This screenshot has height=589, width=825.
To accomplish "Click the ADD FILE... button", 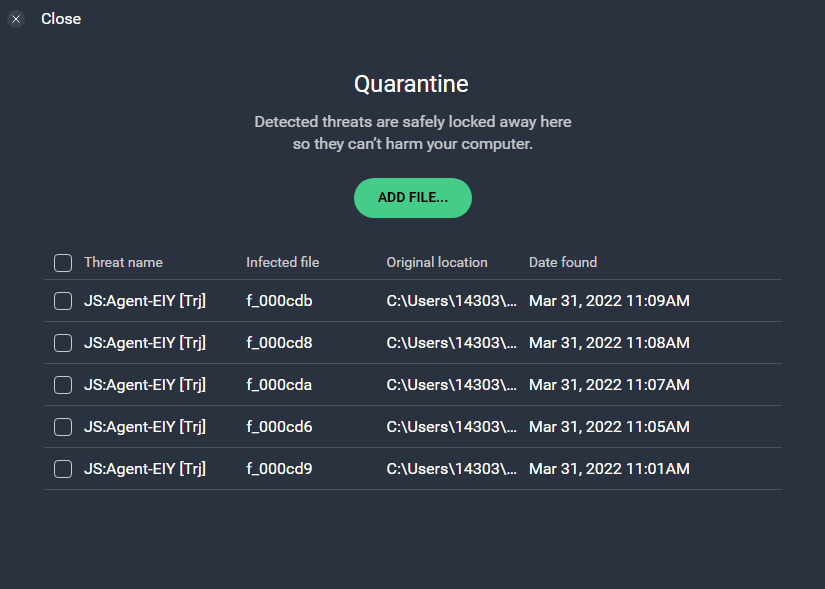I will 412,198.
